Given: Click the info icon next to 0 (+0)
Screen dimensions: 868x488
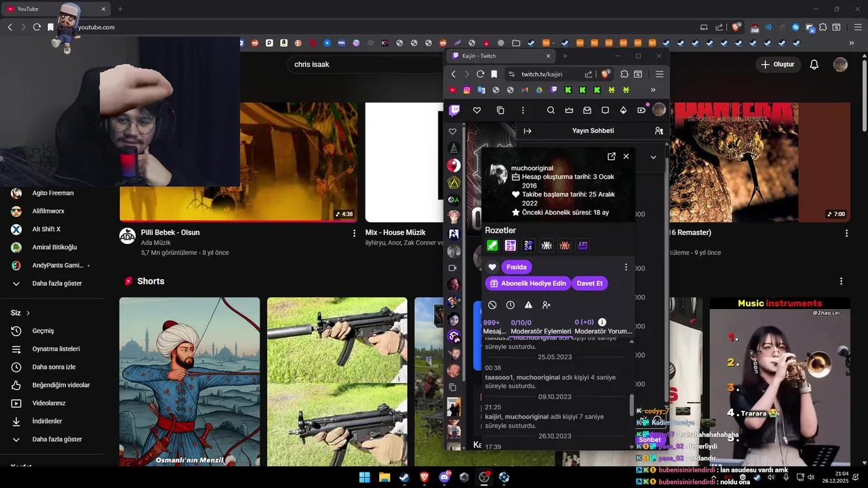Looking at the screenshot, I should [x=602, y=322].
